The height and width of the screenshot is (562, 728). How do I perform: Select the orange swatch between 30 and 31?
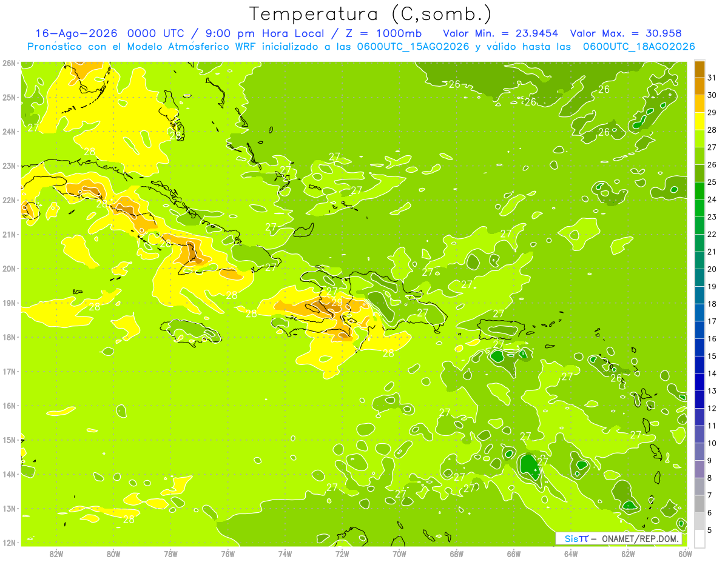click(x=699, y=86)
